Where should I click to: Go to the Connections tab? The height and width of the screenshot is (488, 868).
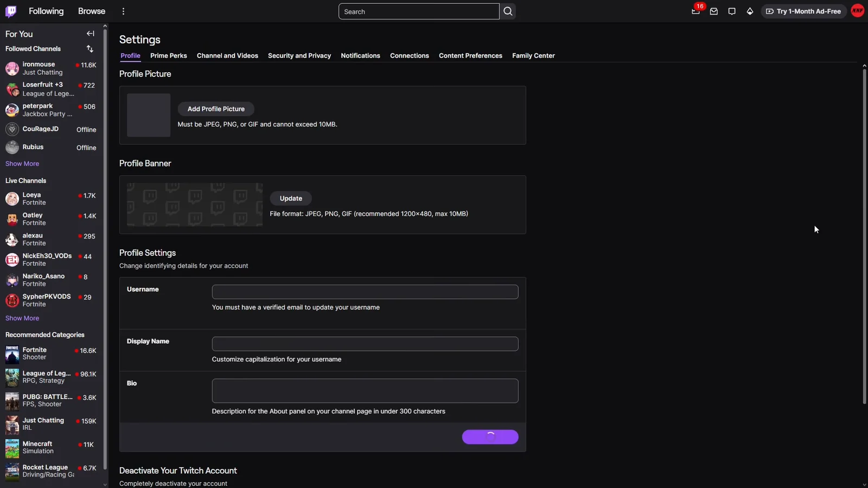[x=410, y=56]
